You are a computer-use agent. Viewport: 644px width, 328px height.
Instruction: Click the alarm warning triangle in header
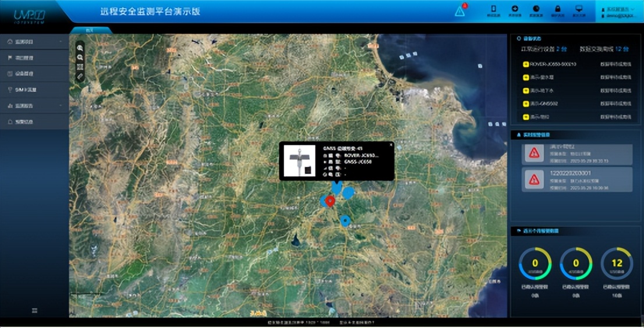coord(460,11)
